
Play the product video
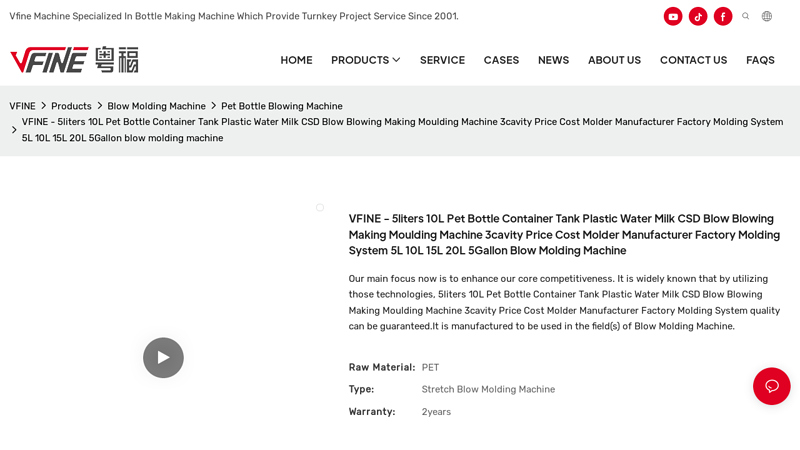click(x=163, y=358)
